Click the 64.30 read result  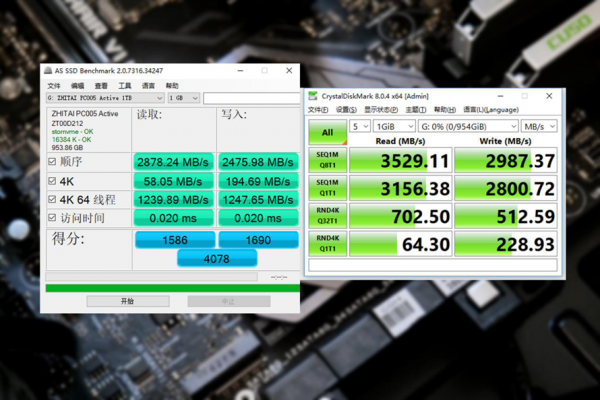click(x=401, y=243)
